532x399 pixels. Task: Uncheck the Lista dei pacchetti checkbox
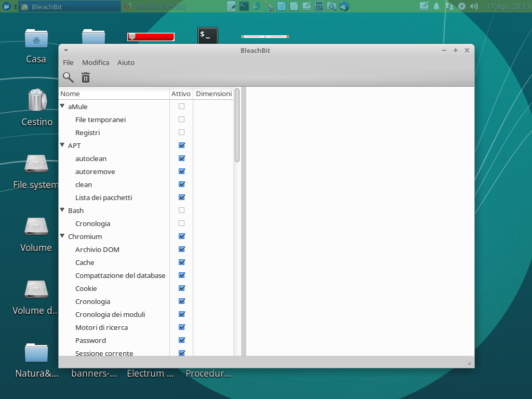click(182, 197)
